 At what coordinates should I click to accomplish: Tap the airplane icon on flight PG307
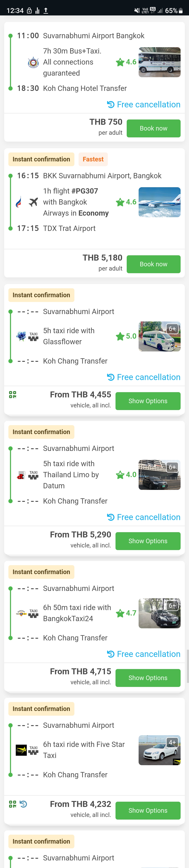[x=33, y=202]
